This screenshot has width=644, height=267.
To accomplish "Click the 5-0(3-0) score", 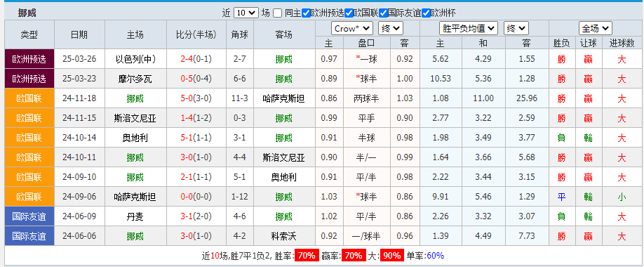I will coord(196,98).
